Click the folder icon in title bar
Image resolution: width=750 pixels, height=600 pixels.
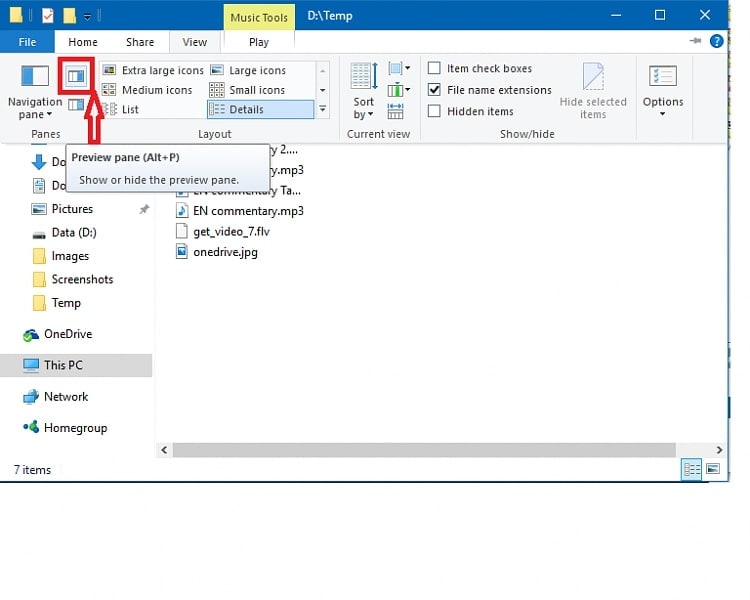[16, 15]
